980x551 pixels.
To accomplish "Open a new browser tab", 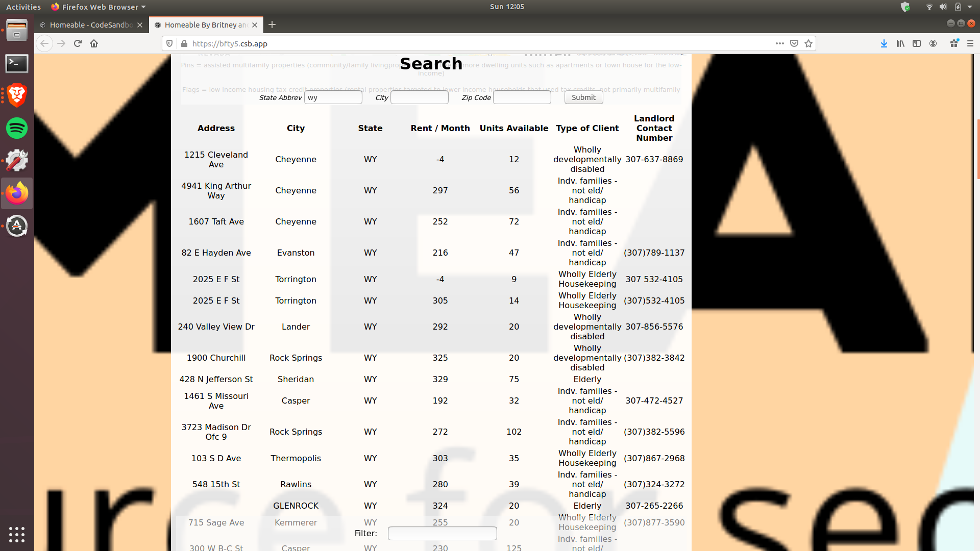I will 272,24.
